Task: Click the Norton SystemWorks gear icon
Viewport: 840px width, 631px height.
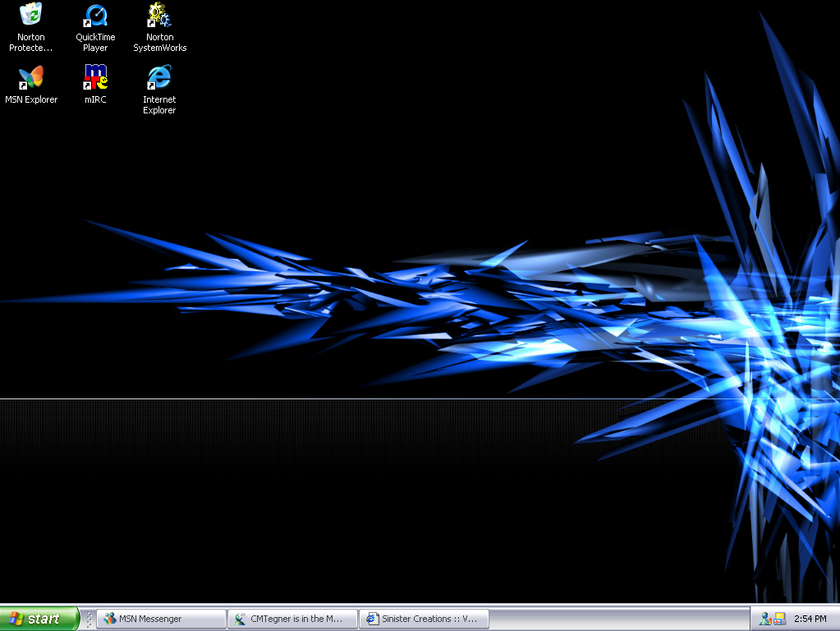Action: 159,15
